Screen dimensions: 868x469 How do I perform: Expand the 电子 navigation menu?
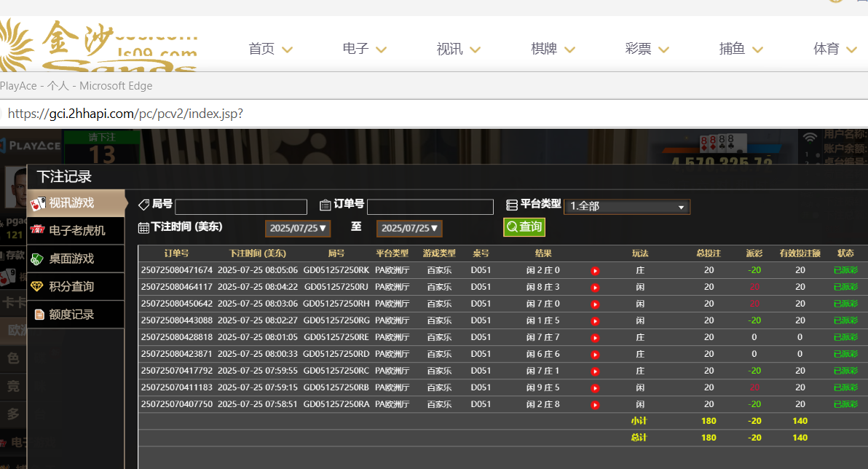364,50
